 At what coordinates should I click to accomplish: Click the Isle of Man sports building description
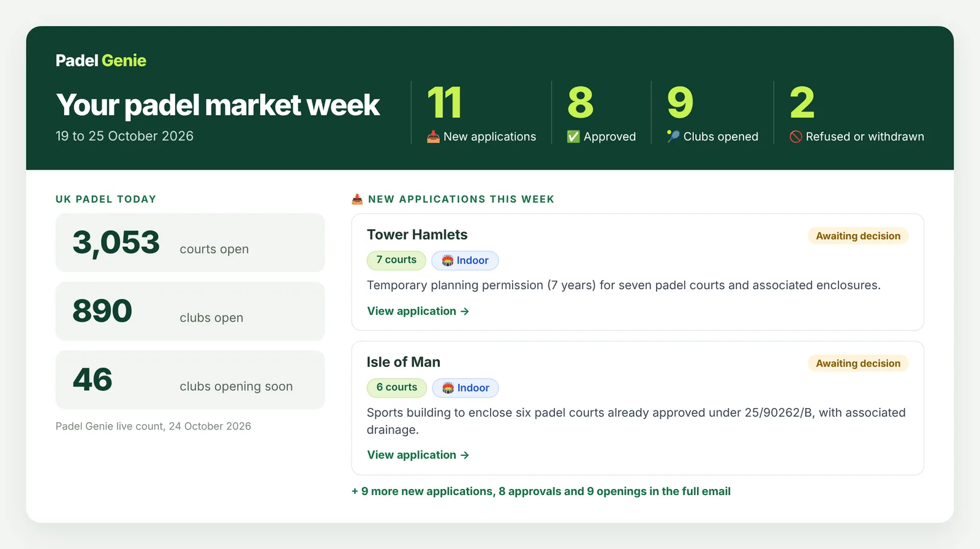point(636,421)
